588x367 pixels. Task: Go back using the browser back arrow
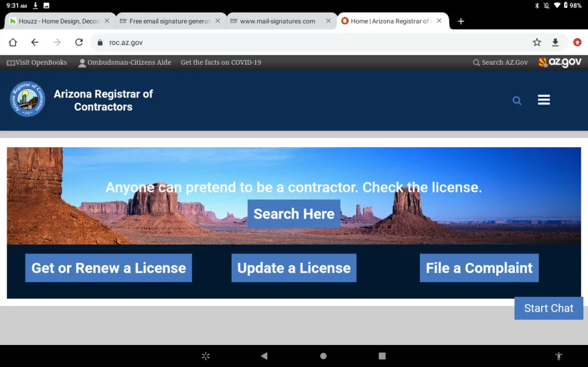point(34,42)
